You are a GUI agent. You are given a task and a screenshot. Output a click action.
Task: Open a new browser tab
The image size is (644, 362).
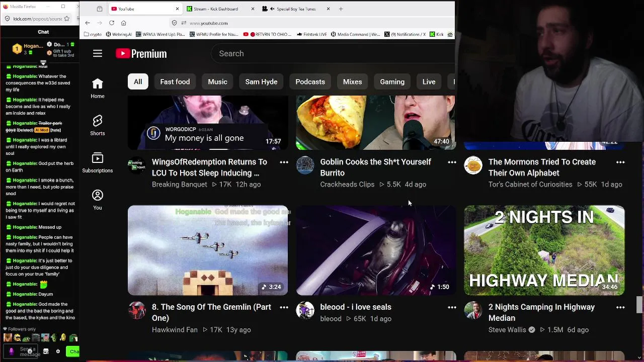coord(341,9)
